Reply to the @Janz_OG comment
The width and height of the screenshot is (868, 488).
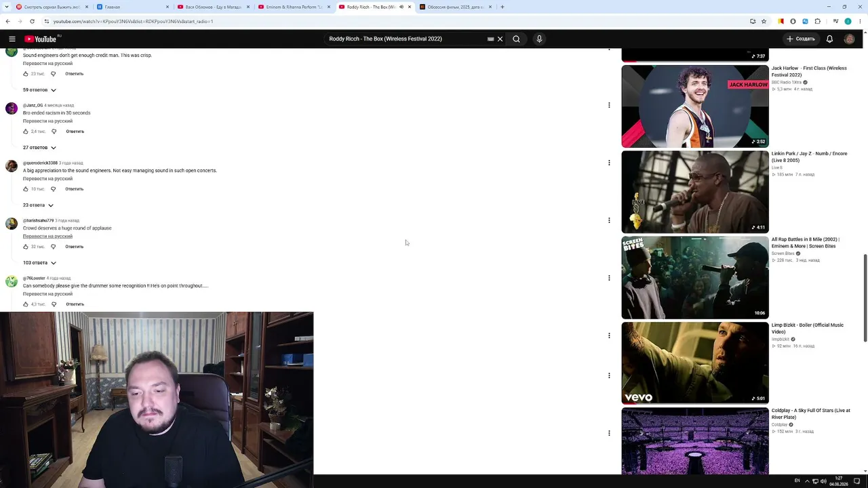tap(75, 131)
